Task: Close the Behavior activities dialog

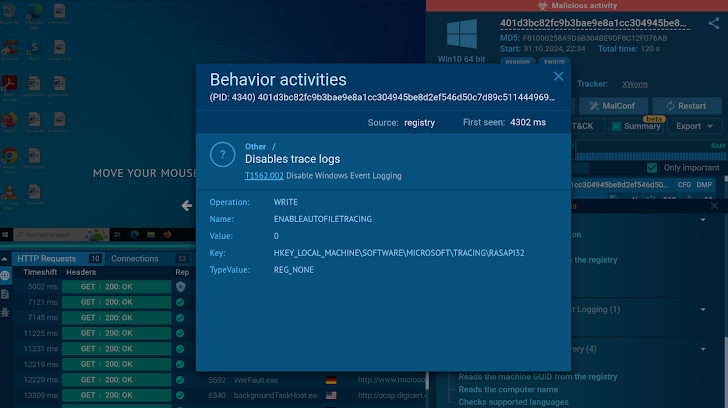Action: (x=558, y=77)
